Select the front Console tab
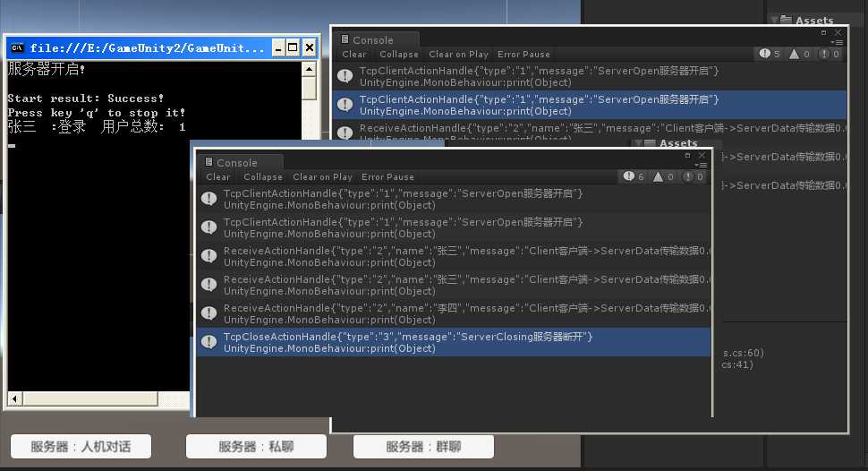The width and height of the screenshot is (868, 471). pos(240,162)
